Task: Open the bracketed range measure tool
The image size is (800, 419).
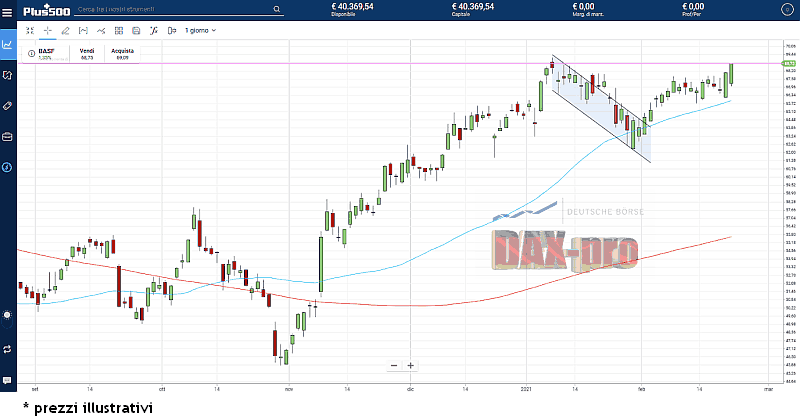Action: coord(83,31)
